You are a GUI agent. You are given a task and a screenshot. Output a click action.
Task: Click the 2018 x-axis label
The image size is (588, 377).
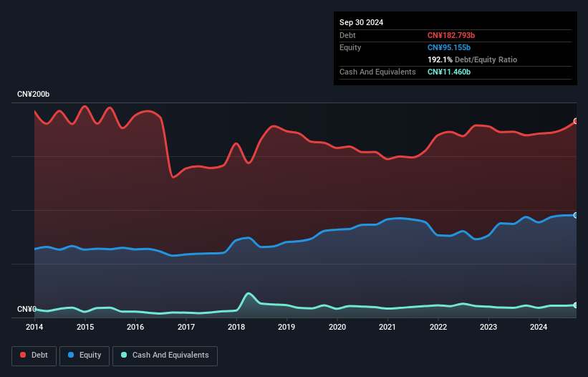point(236,327)
